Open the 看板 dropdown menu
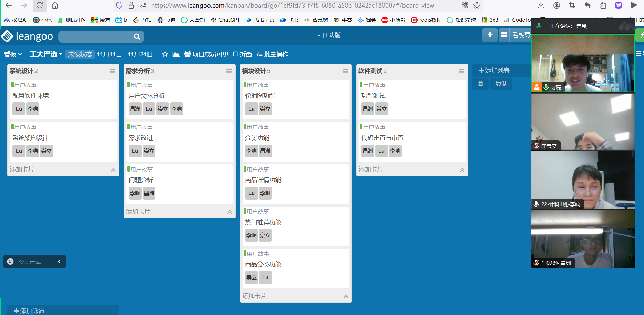Image resolution: width=644 pixels, height=315 pixels. (13, 54)
